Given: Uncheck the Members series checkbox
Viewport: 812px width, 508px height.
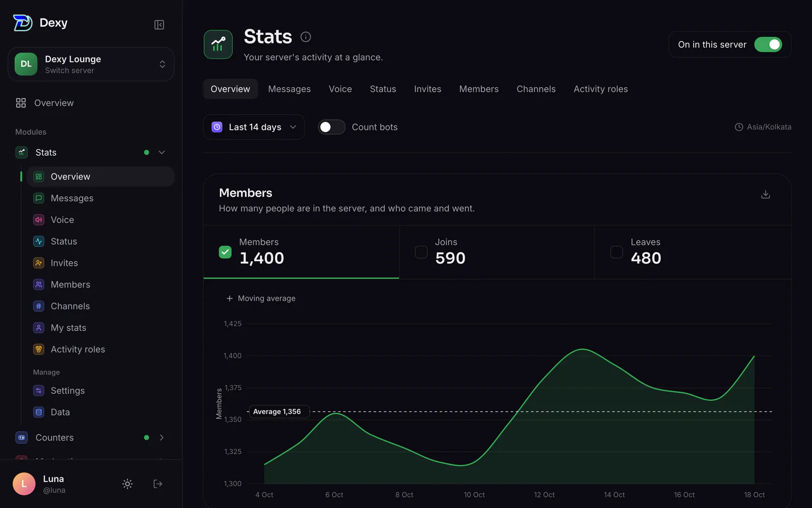Looking at the screenshot, I should click(225, 252).
